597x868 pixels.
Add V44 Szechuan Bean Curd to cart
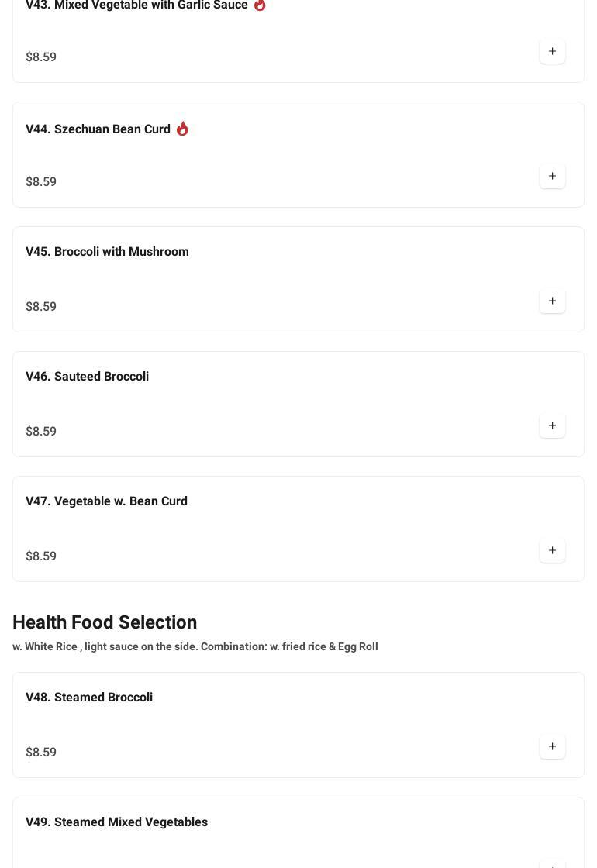552,177
